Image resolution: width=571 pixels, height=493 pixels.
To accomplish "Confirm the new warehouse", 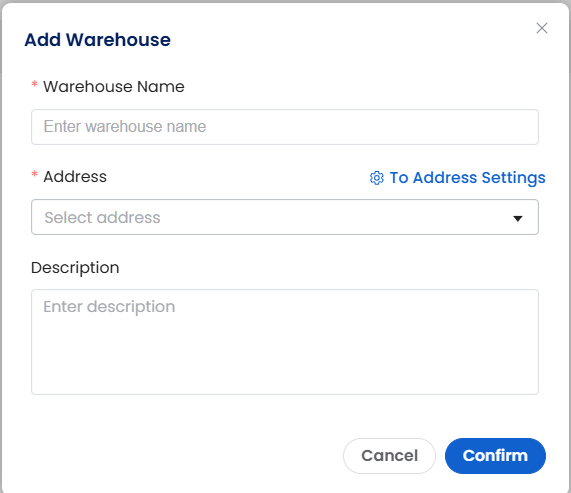I will [495, 456].
